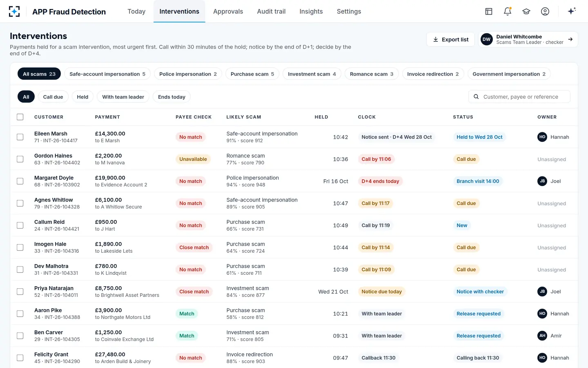Click the Notice with checker status

click(480, 292)
